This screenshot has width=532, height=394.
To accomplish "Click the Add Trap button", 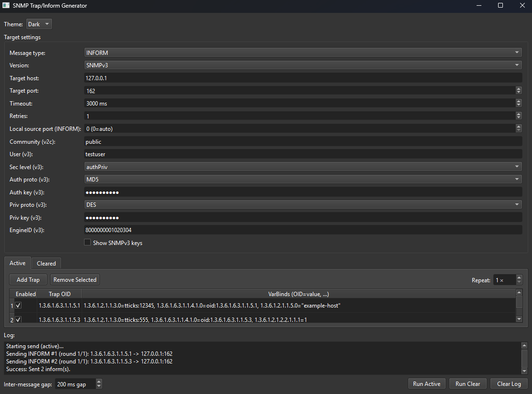I will (28, 279).
